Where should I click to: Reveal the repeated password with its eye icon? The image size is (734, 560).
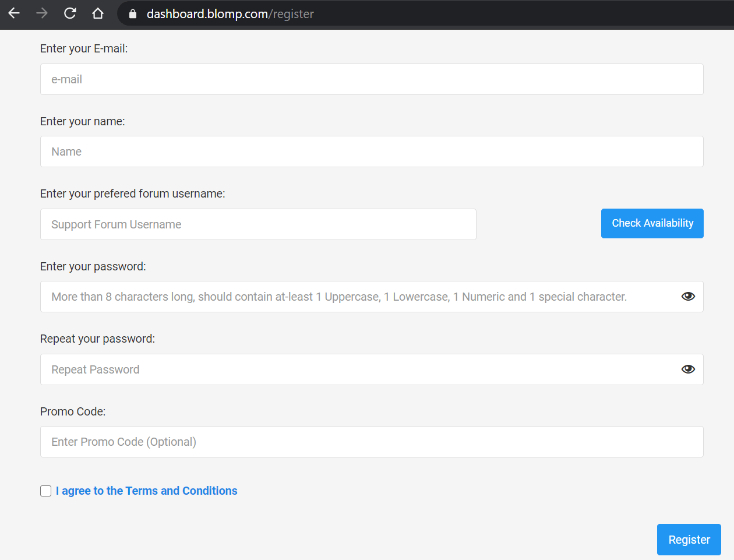pyautogui.click(x=688, y=369)
